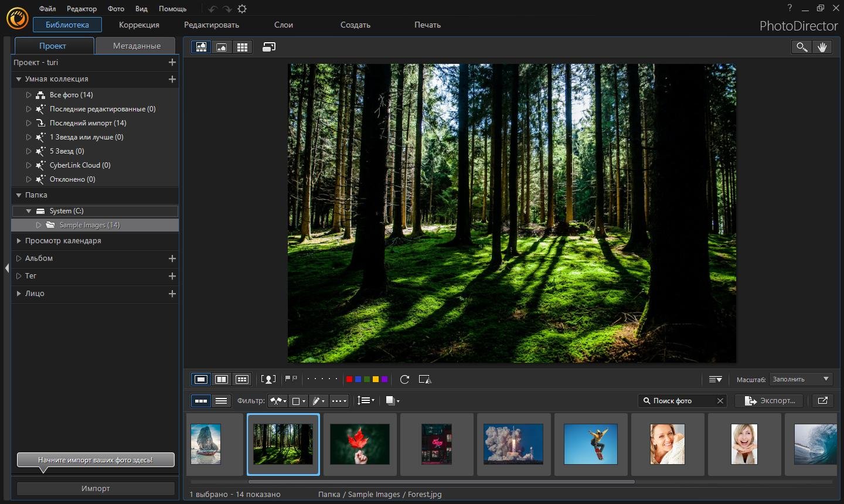Toggle filmstrip list view layout
This screenshot has width=844, height=504.
(x=222, y=401)
